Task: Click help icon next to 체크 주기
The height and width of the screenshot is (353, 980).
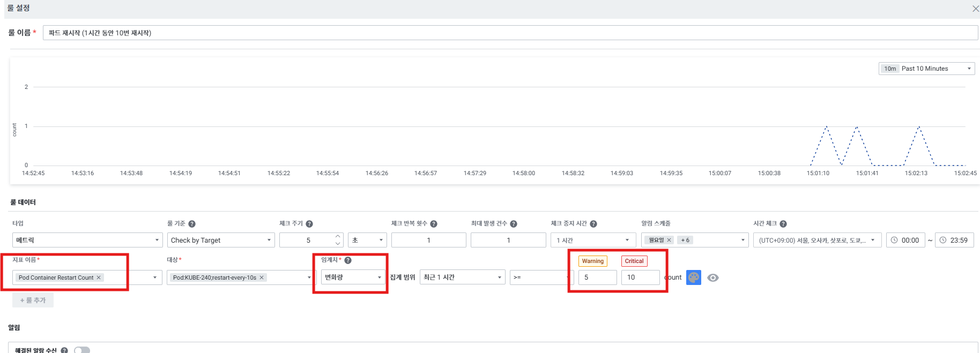Action: click(309, 224)
